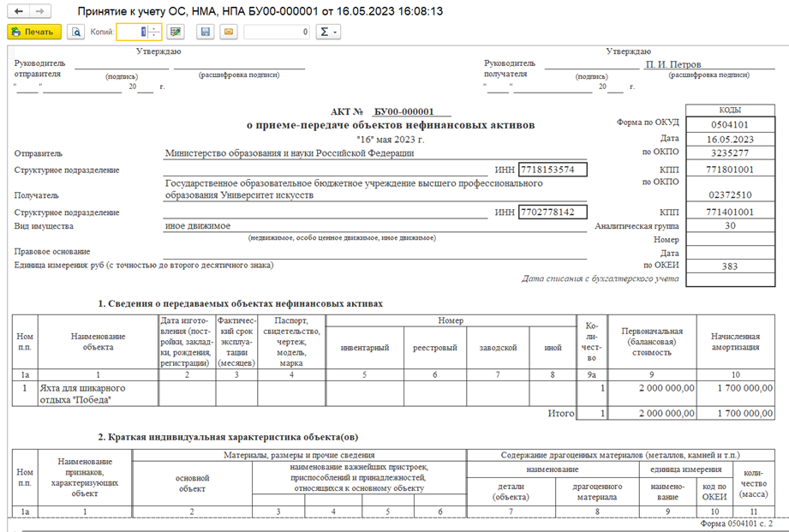Select the ОКУД code cell 0504101
Image resolution: width=789 pixels, height=532 pixels.
coord(730,124)
